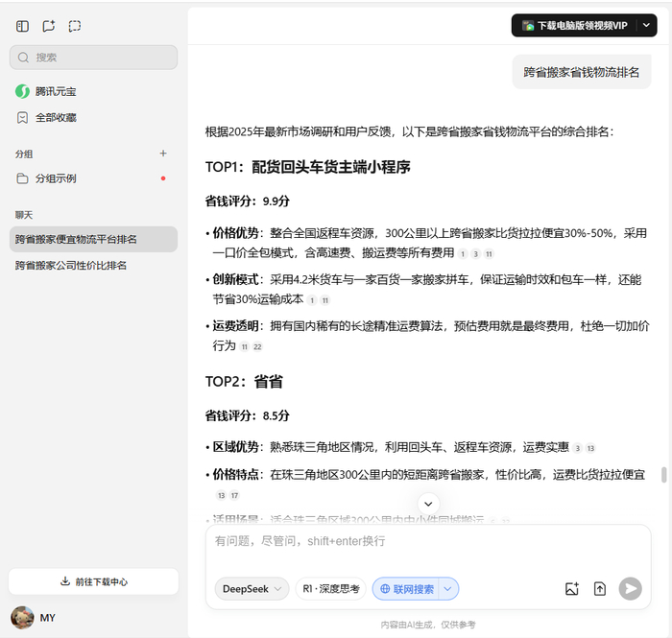Click the 前往下载中心 button

[93, 581]
